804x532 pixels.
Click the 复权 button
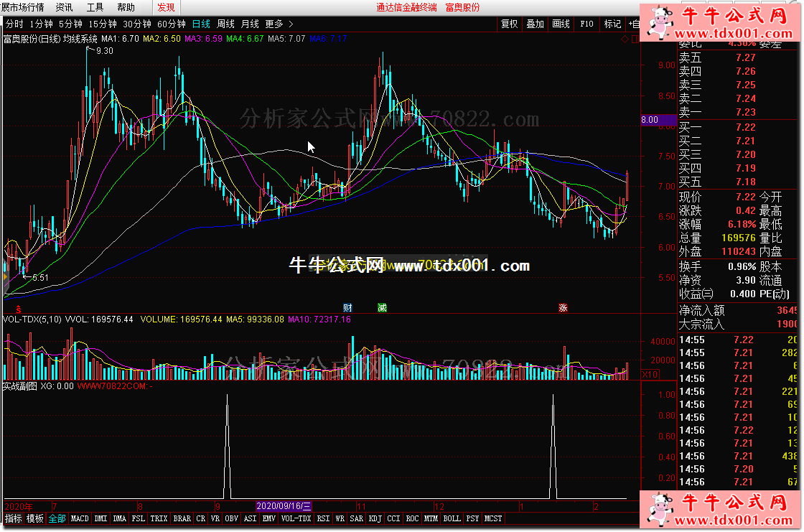(x=509, y=24)
